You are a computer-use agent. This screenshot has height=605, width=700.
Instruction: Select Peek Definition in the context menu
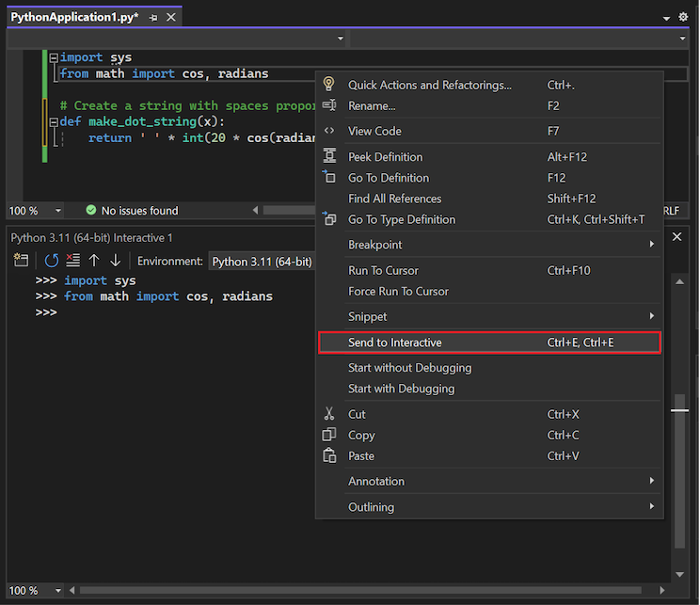point(386,157)
